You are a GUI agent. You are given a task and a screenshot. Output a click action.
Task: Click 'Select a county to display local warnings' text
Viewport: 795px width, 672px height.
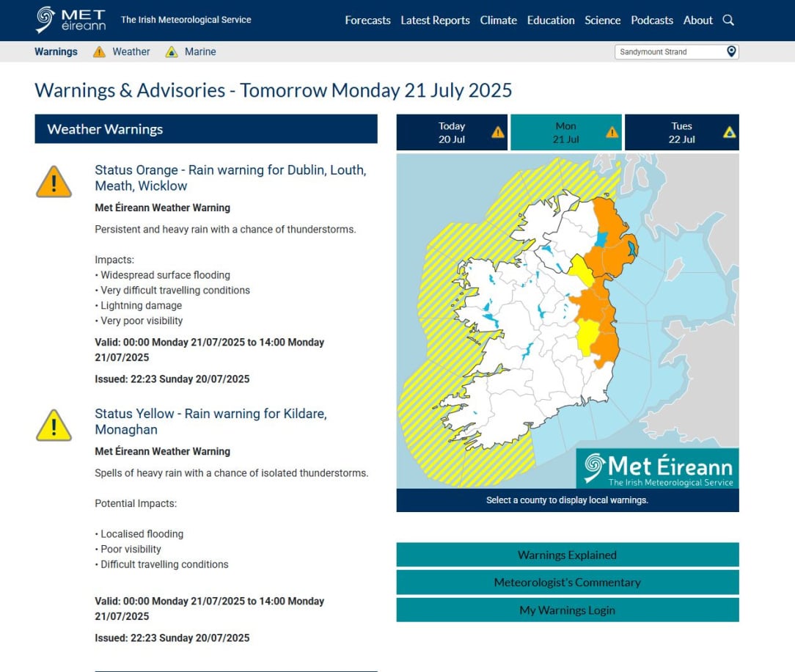pos(567,500)
